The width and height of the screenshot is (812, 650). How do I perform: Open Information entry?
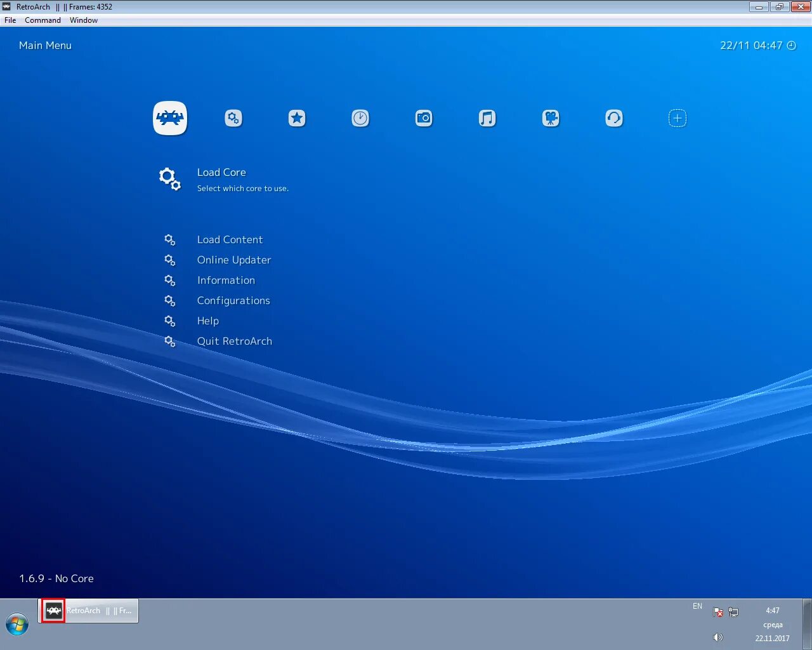coord(226,281)
